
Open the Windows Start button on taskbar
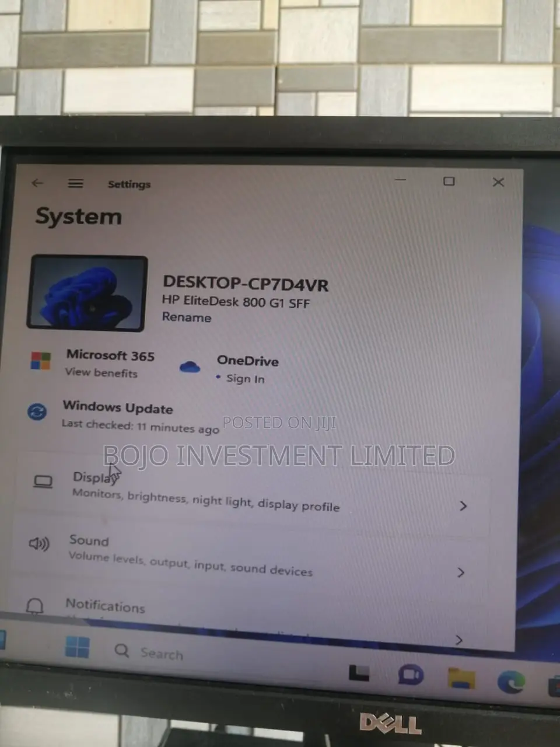[78, 647]
